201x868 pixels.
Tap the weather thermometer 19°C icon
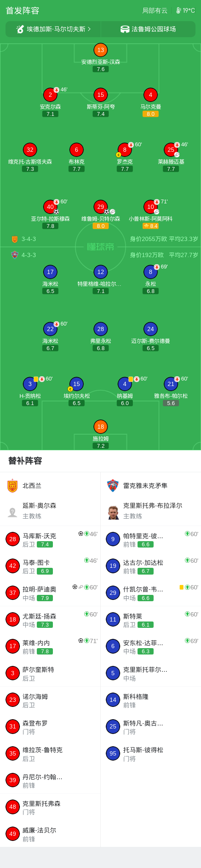click(x=179, y=11)
